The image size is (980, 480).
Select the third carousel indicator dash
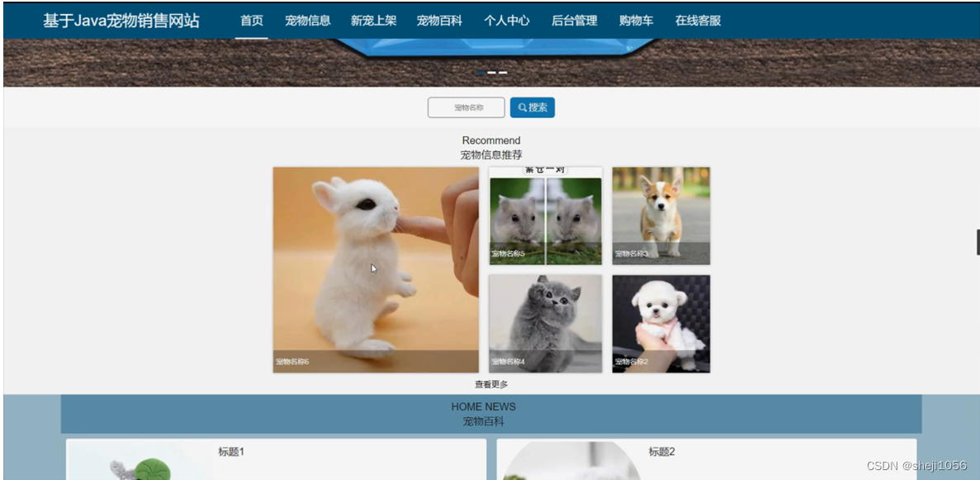tap(501, 73)
